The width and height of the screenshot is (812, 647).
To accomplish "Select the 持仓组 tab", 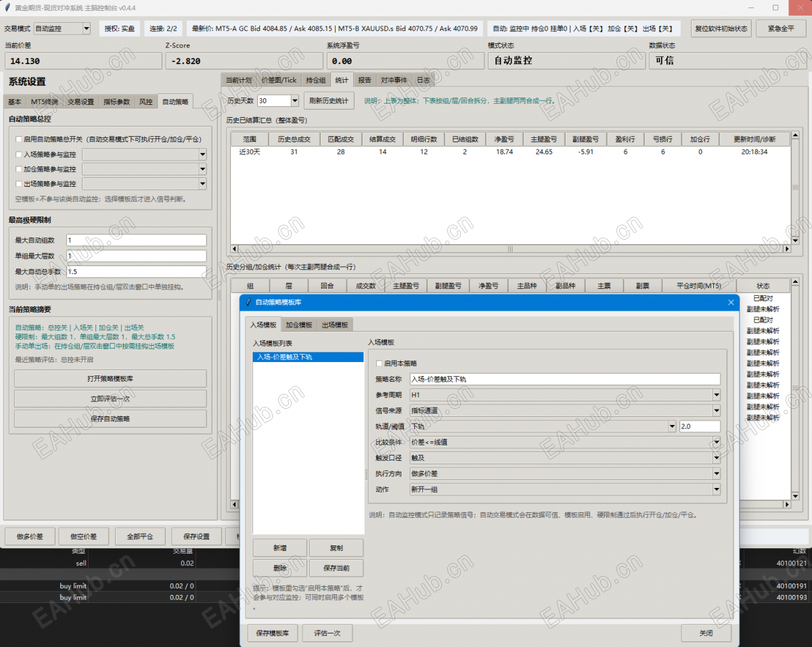I will point(316,80).
